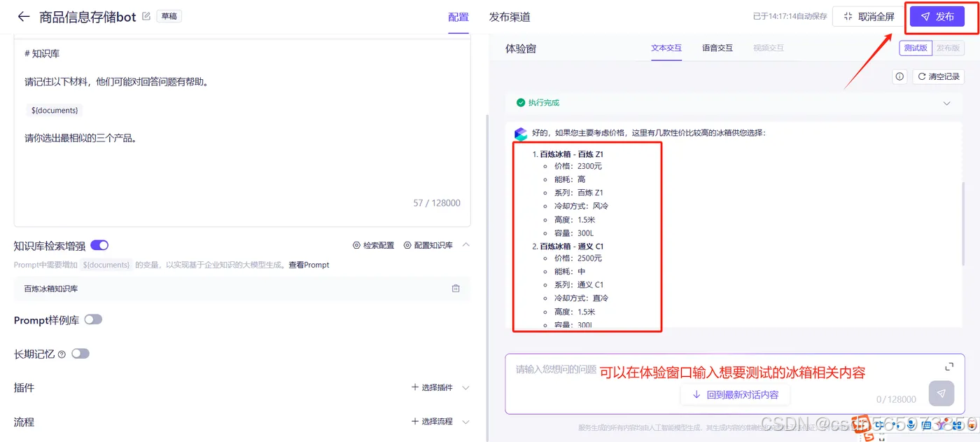The width and height of the screenshot is (980, 442).
Task: Click the expand icon near the chat input
Action: [x=949, y=365]
